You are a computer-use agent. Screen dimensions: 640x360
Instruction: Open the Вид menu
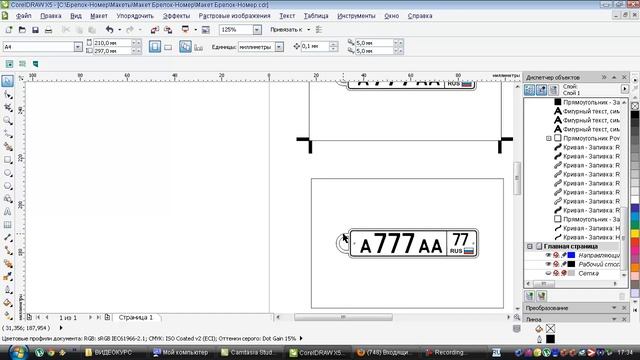pos(76,16)
